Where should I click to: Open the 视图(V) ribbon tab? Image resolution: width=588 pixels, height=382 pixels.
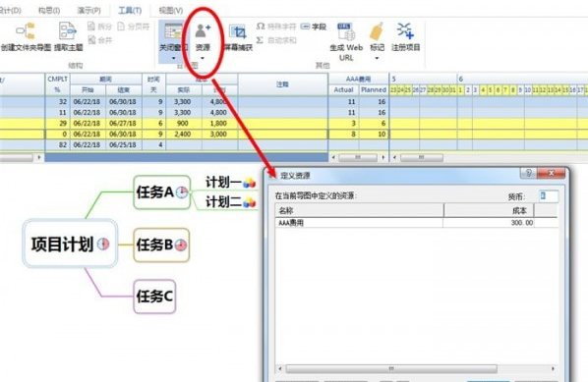(171, 10)
